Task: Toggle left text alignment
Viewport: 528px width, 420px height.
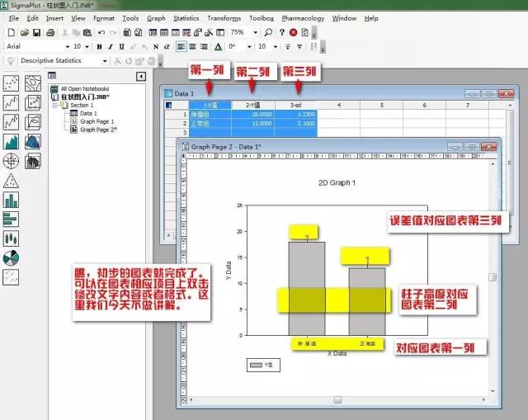Action: tap(181, 46)
